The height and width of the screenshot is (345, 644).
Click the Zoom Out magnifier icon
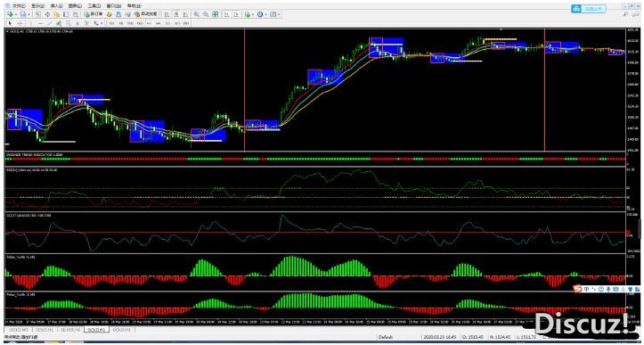coord(206,14)
